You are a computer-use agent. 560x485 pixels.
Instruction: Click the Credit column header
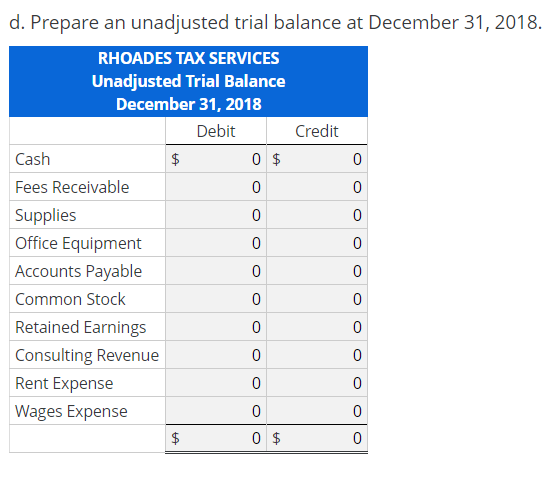317,131
